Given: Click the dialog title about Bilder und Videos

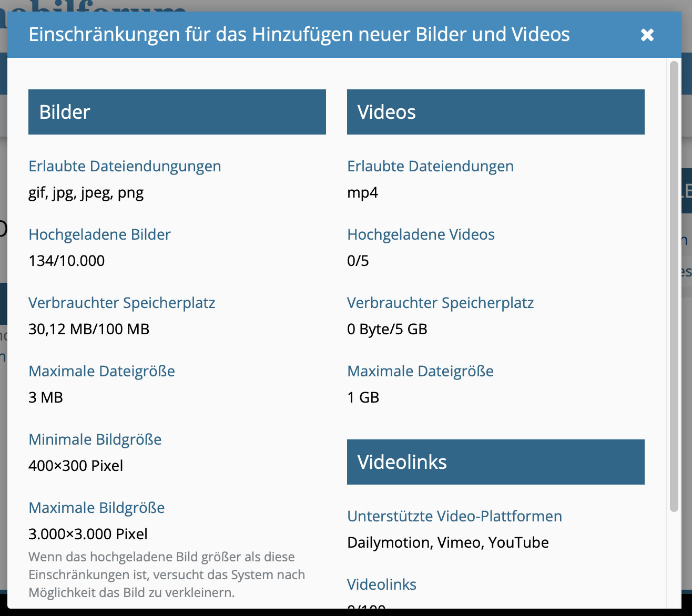Looking at the screenshot, I should point(299,35).
